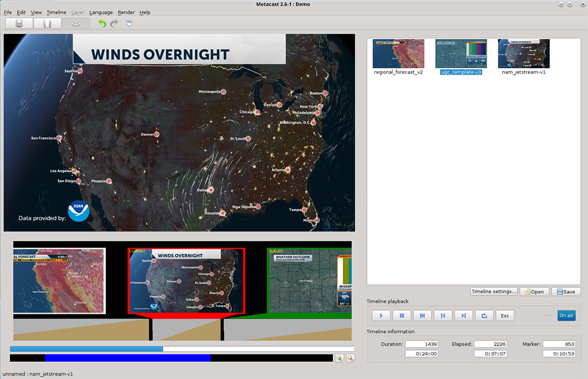Click the Save button
Image resolution: width=588 pixels, height=379 pixels.
566,291
